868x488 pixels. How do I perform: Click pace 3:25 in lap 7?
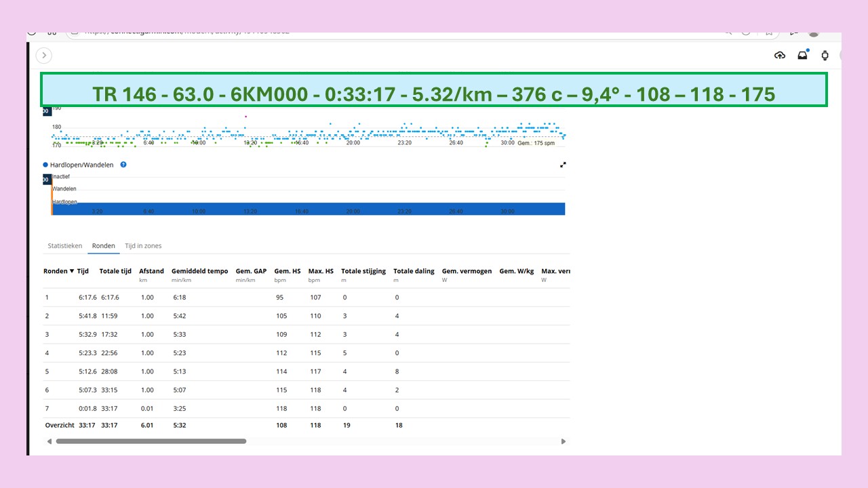point(179,409)
